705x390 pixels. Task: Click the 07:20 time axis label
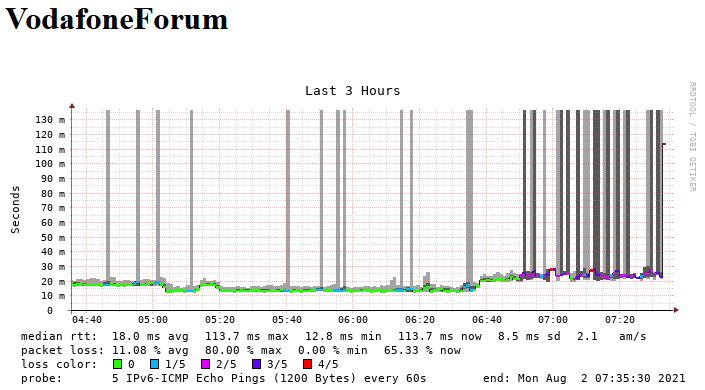(620, 320)
